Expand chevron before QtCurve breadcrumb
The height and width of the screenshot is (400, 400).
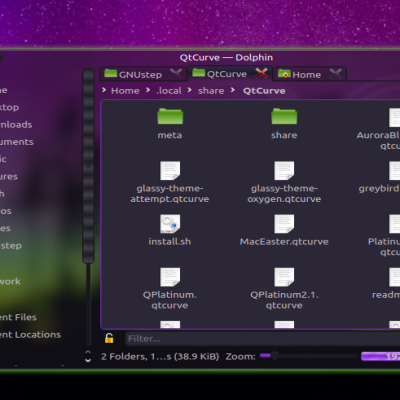click(233, 90)
